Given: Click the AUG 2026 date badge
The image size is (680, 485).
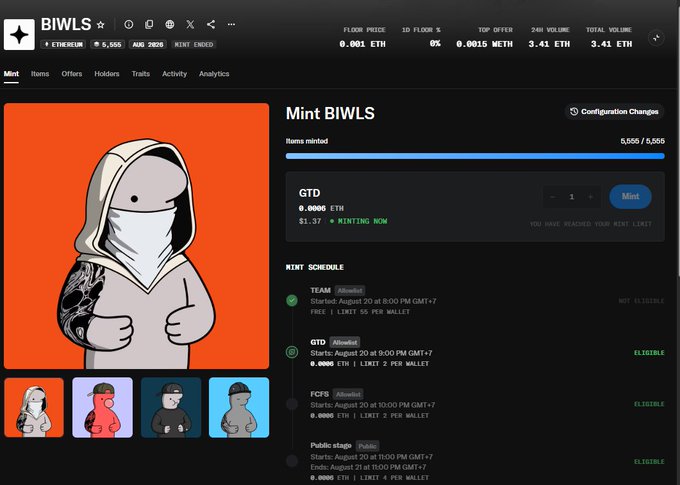Looking at the screenshot, I should [x=147, y=44].
